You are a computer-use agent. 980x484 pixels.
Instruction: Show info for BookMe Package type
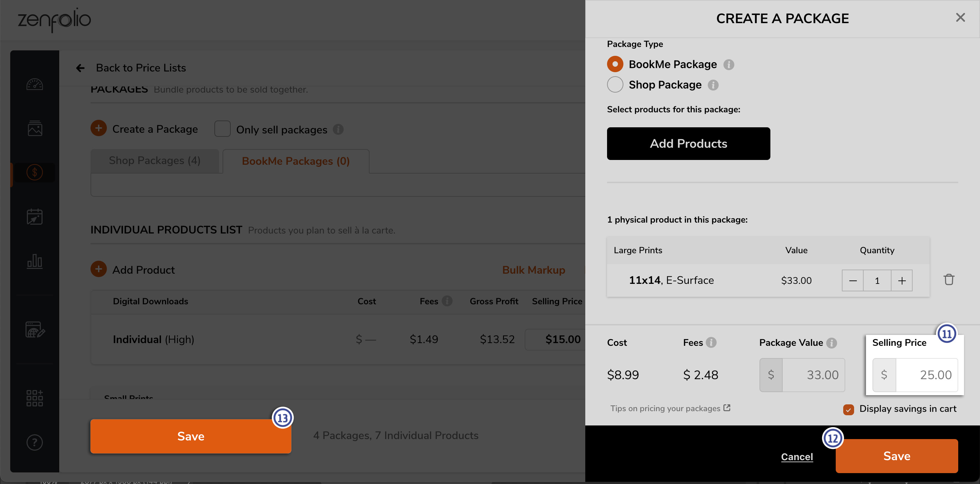(729, 65)
